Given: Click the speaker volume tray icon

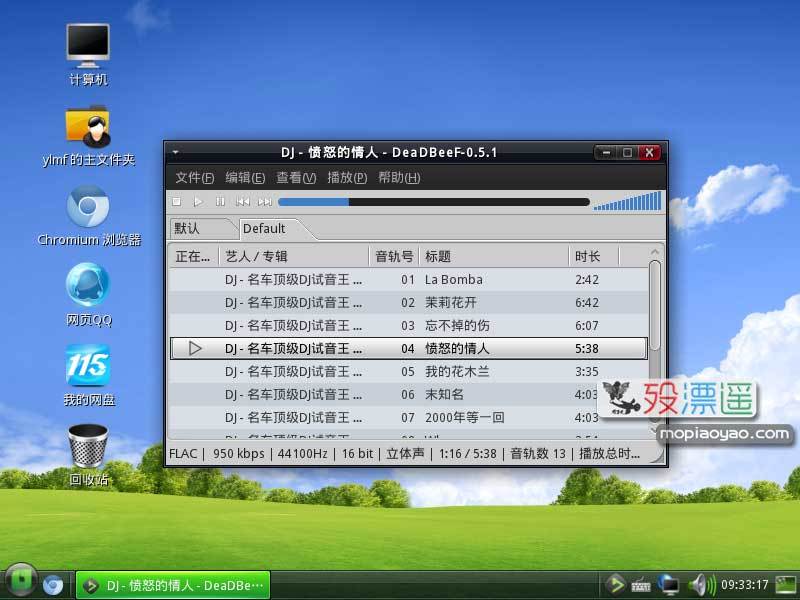Looking at the screenshot, I should [701, 585].
